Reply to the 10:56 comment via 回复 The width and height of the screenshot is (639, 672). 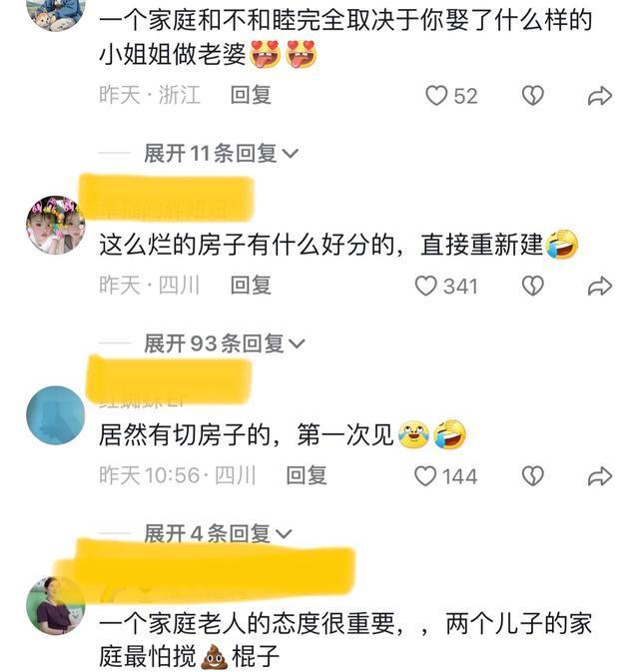coord(307,475)
